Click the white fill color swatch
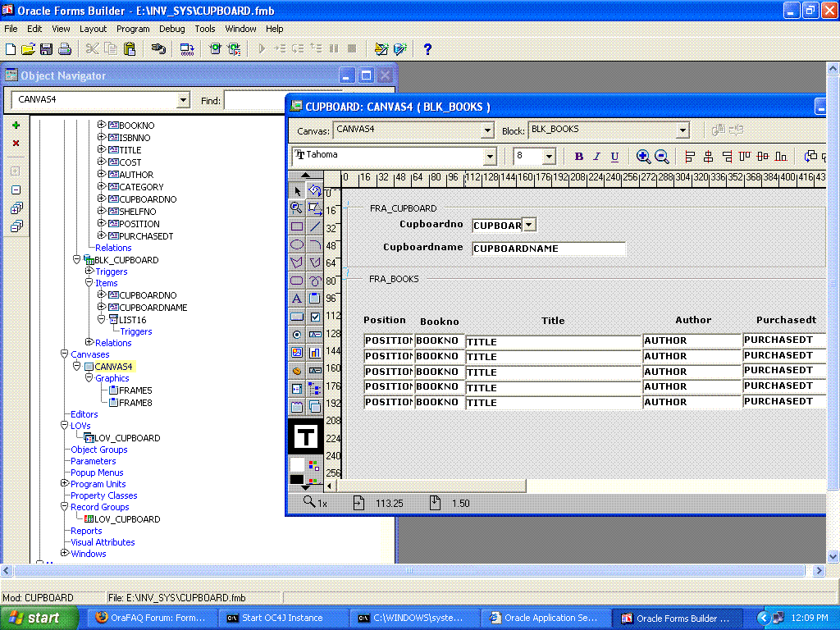 pyautogui.click(x=297, y=464)
